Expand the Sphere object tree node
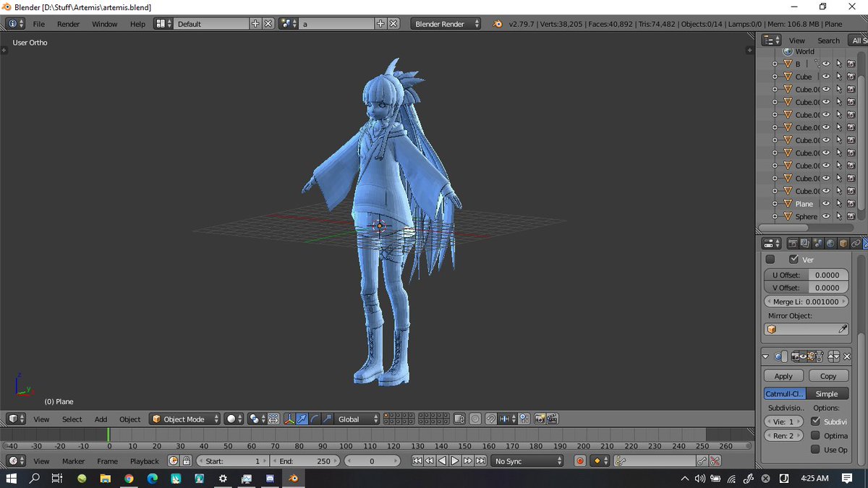 [x=775, y=216]
